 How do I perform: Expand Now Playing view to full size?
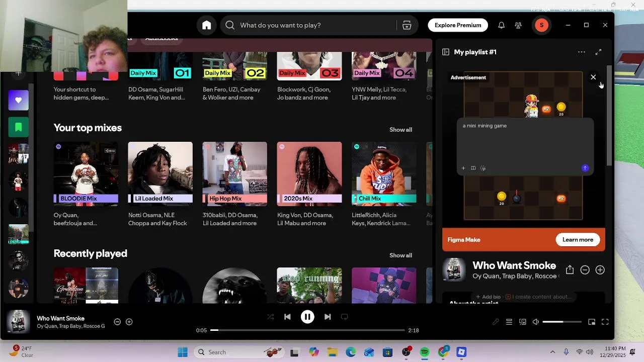pos(598,52)
